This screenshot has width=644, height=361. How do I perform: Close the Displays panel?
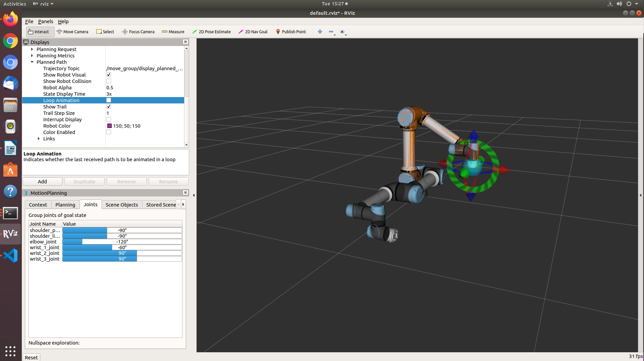pos(185,42)
